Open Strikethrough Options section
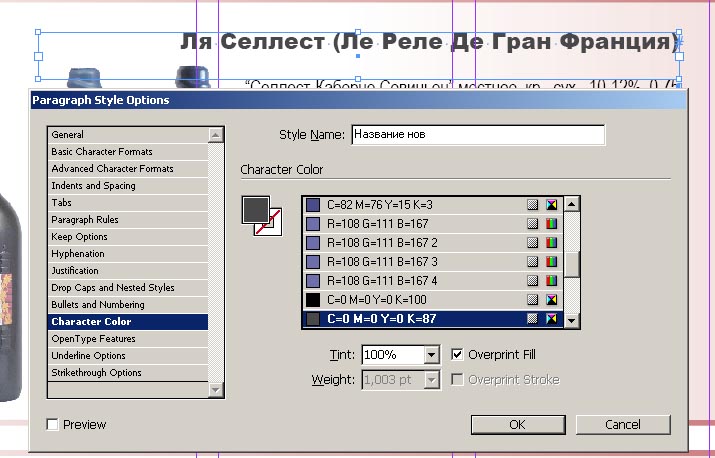Viewport: 715px width, 458px height. coord(128,373)
